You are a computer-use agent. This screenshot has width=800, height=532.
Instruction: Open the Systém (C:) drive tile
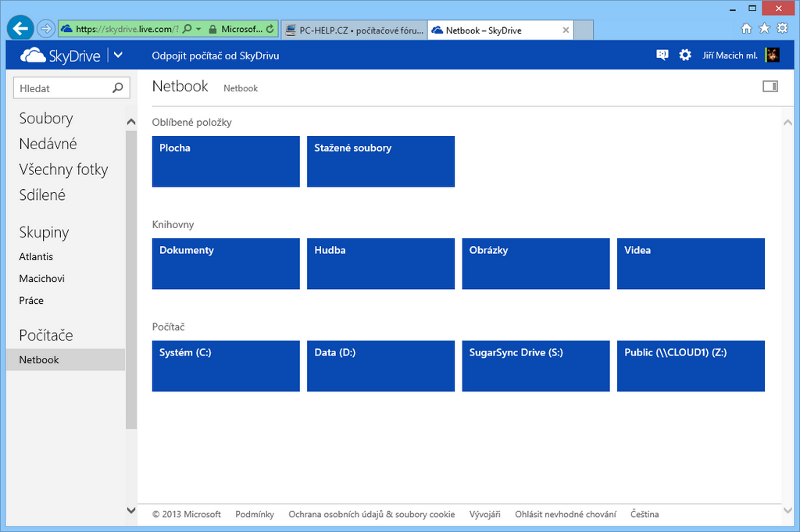(x=226, y=365)
